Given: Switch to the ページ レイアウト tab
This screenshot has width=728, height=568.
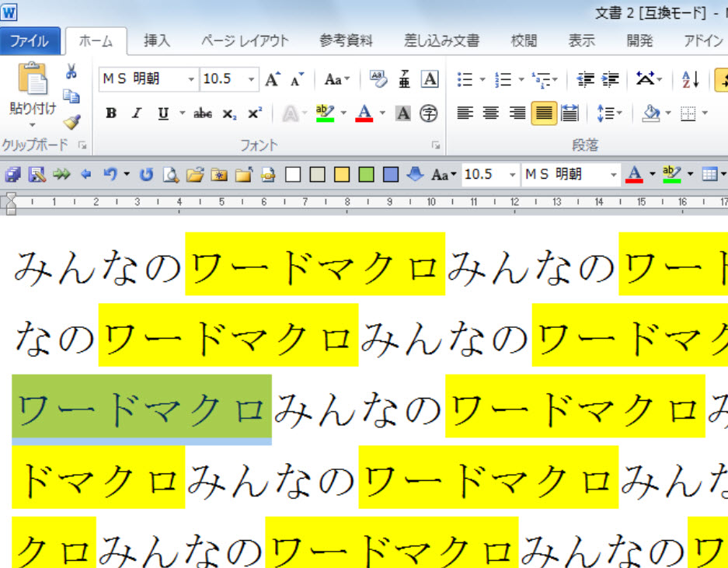Looking at the screenshot, I should click(244, 41).
